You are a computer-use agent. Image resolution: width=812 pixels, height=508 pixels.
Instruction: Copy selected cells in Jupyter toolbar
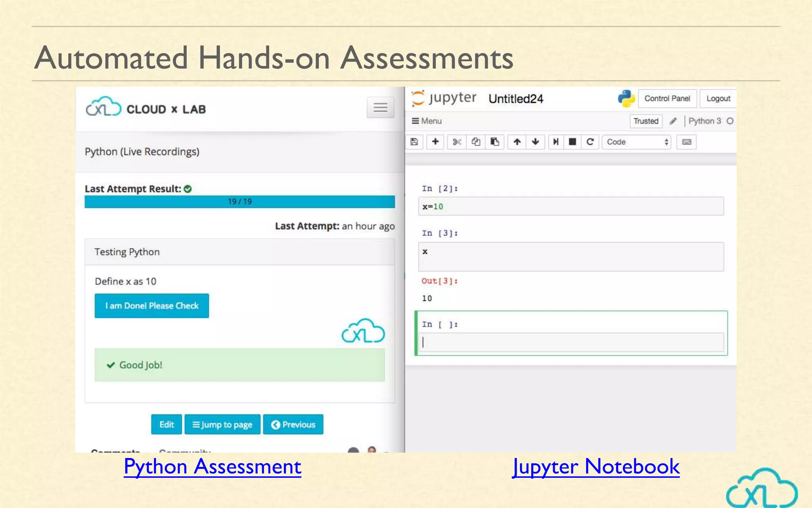pos(476,142)
